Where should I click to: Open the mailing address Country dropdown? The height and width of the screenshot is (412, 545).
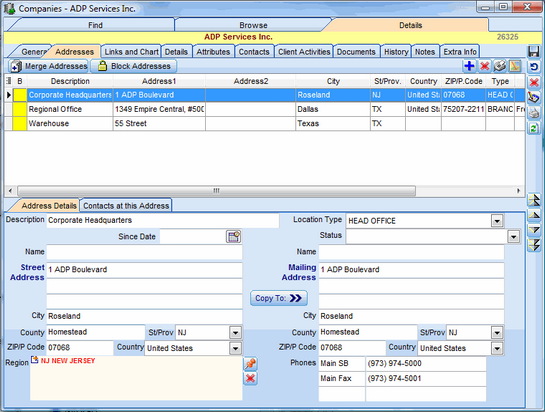tap(497, 348)
